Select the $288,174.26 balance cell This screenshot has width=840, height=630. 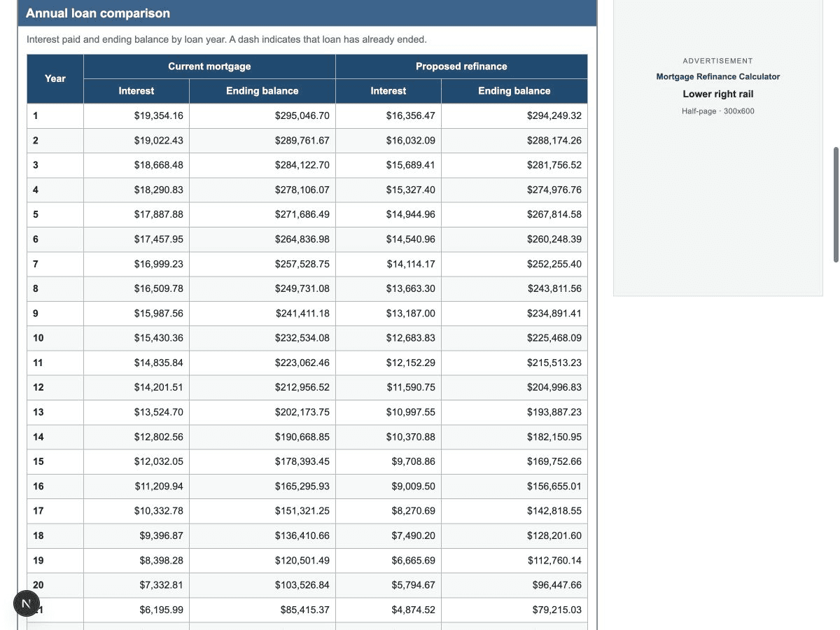514,141
